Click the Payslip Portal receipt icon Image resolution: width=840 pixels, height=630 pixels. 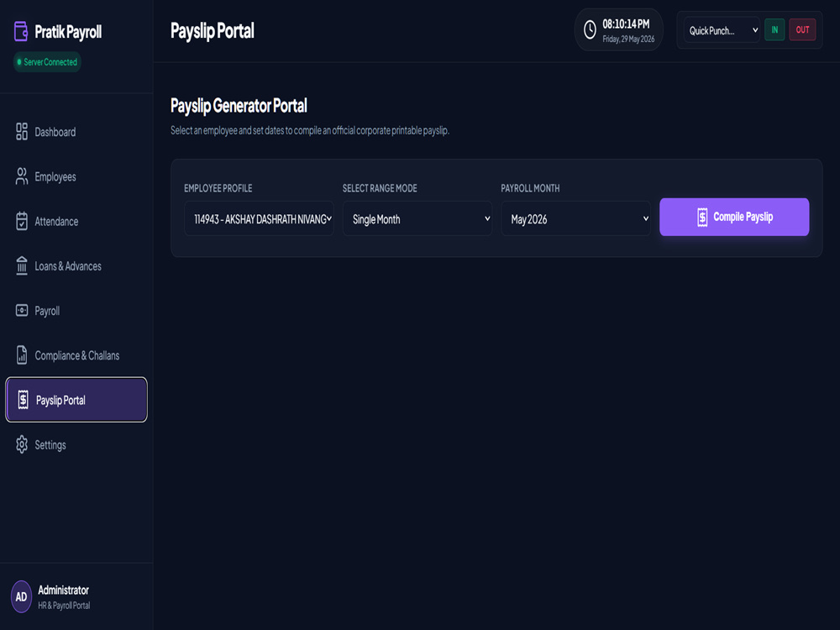[23, 400]
